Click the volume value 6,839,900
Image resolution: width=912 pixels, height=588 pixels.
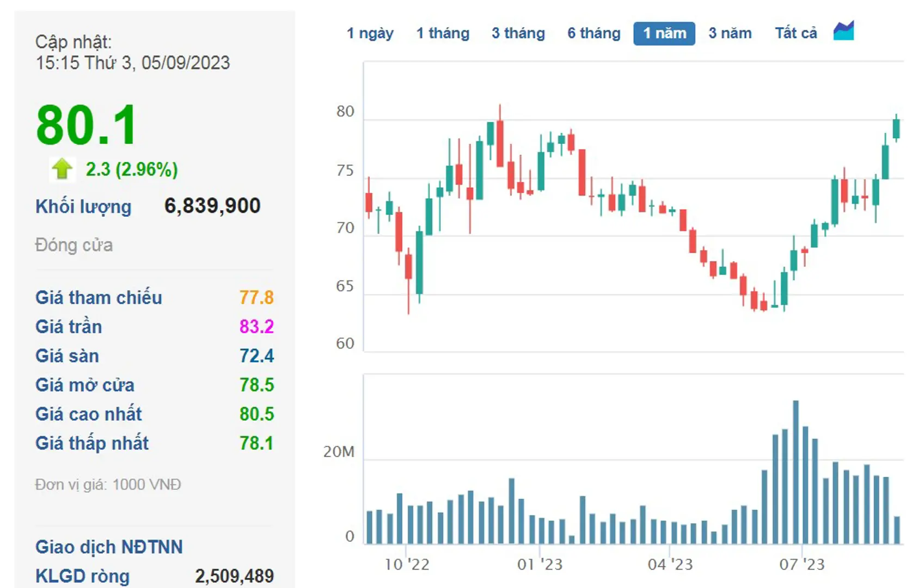tap(212, 206)
